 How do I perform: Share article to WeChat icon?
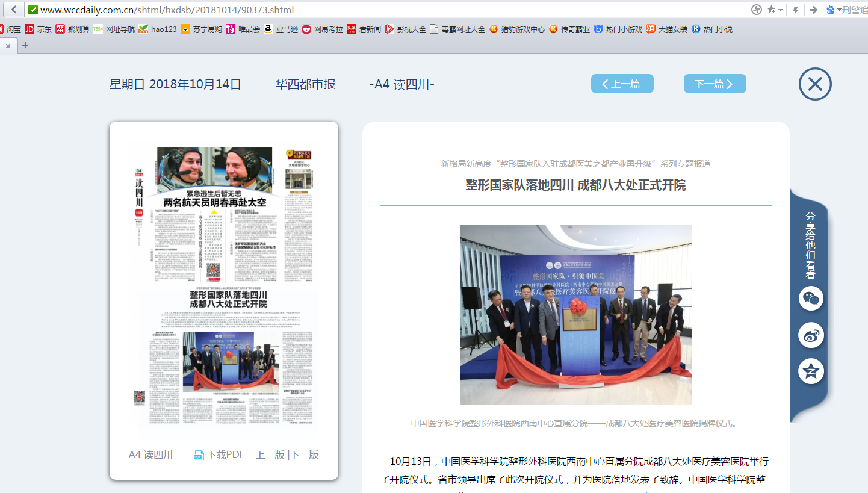tap(811, 299)
